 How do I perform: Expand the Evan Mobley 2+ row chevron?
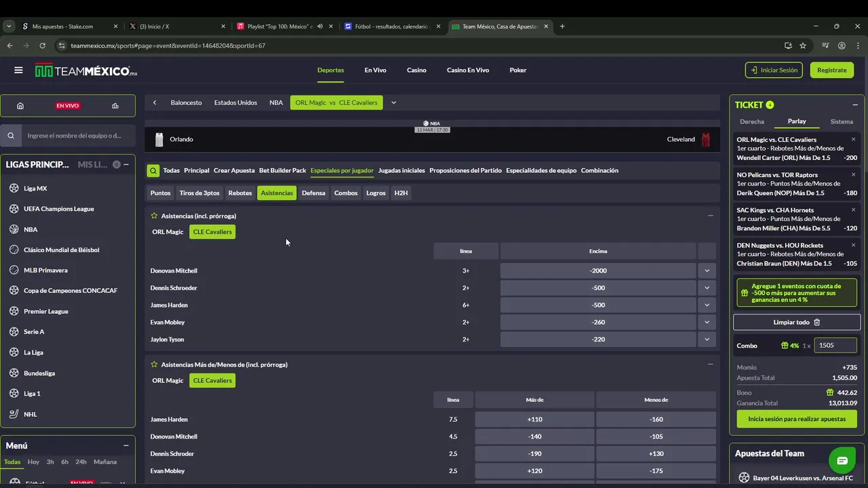(707, 322)
